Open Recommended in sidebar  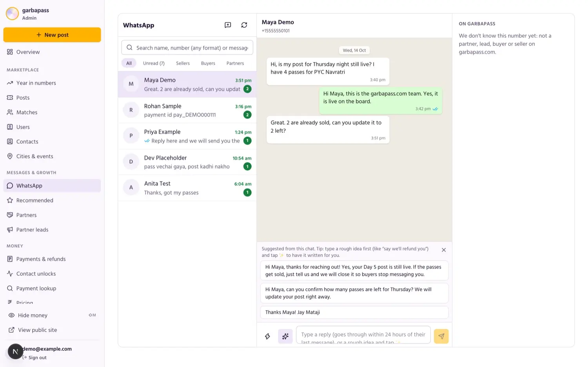tap(52, 201)
